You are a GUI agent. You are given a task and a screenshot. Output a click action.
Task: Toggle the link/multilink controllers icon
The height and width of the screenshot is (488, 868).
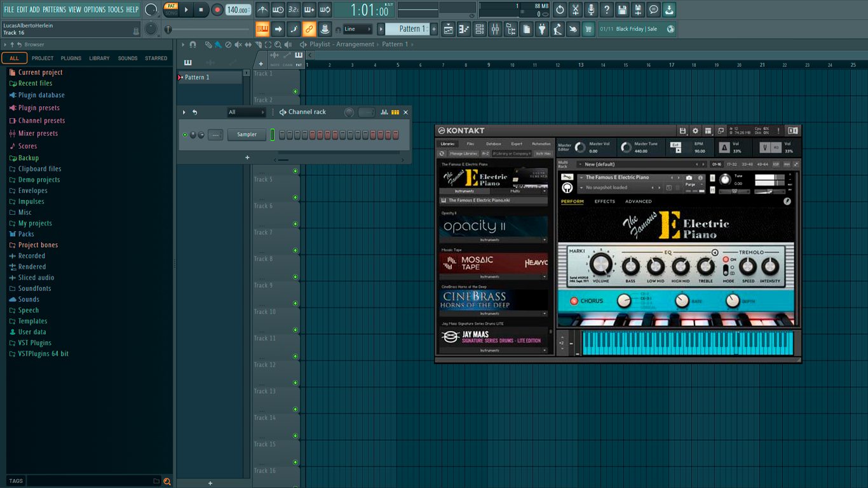(309, 29)
